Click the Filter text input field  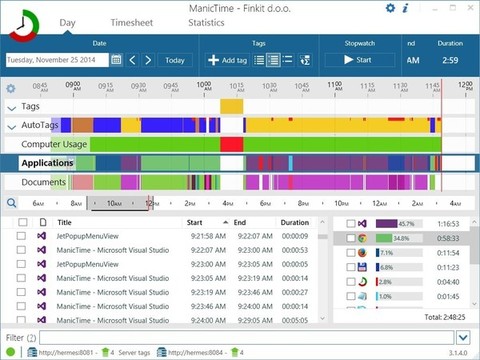[x=247, y=338]
